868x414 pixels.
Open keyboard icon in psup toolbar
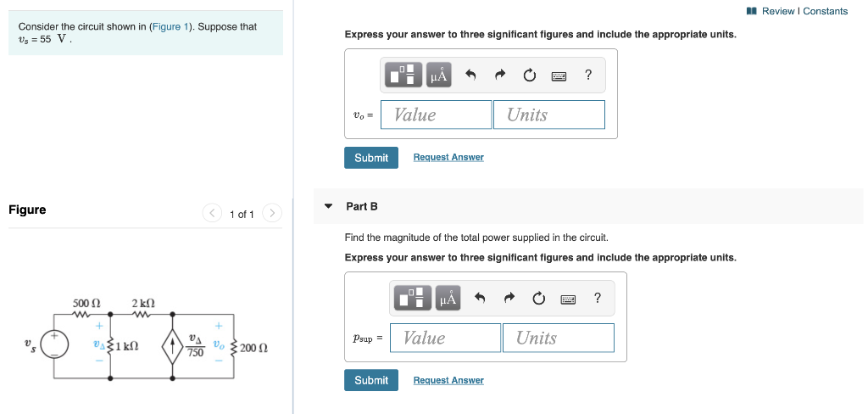567,299
